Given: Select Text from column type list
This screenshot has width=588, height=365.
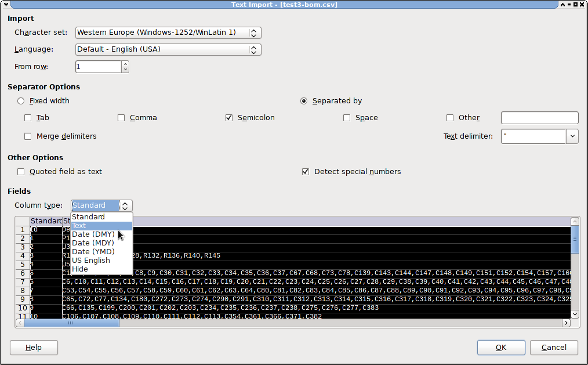Looking at the screenshot, I should (x=79, y=226).
